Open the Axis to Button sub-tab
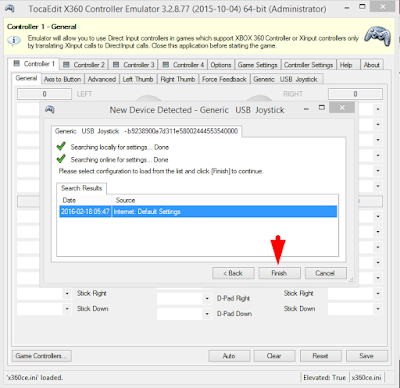 pyautogui.click(x=63, y=79)
